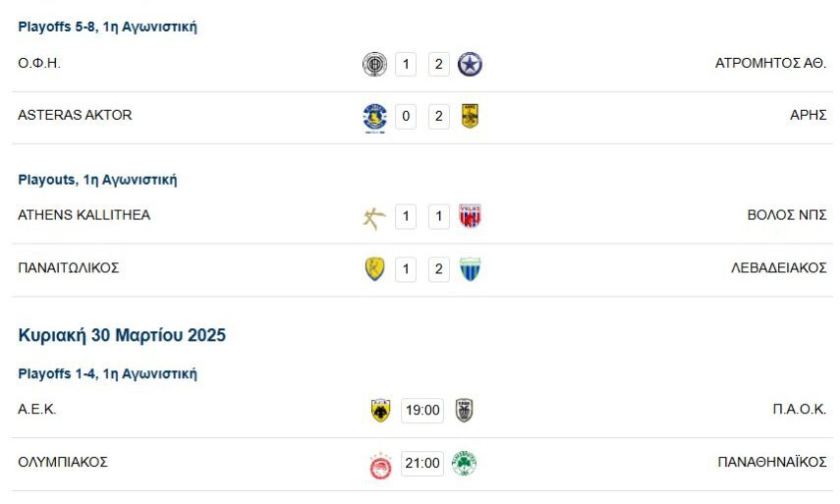
Task: Click the PAOK club crest icon
Action: coord(464,411)
